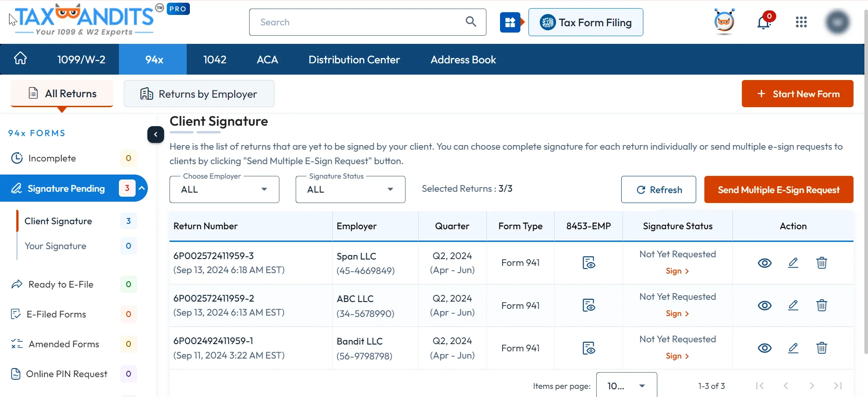Open Incomplete forms in sidebar
The height and width of the screenshot is (397, 868).
coord(74,158)
